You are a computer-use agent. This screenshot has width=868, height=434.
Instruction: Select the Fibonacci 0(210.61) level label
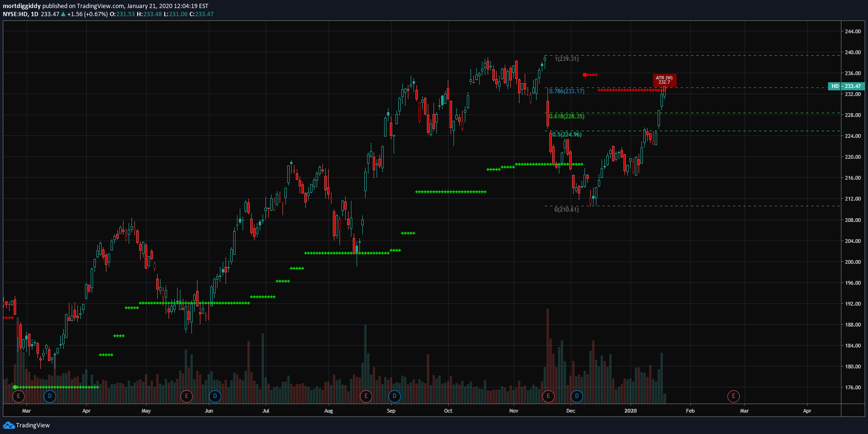[x=567, y=209]
